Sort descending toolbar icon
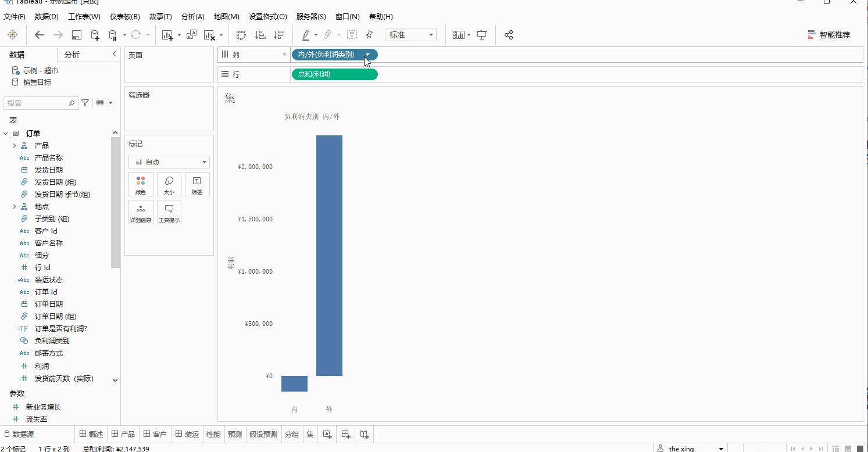 coord(278,35)
